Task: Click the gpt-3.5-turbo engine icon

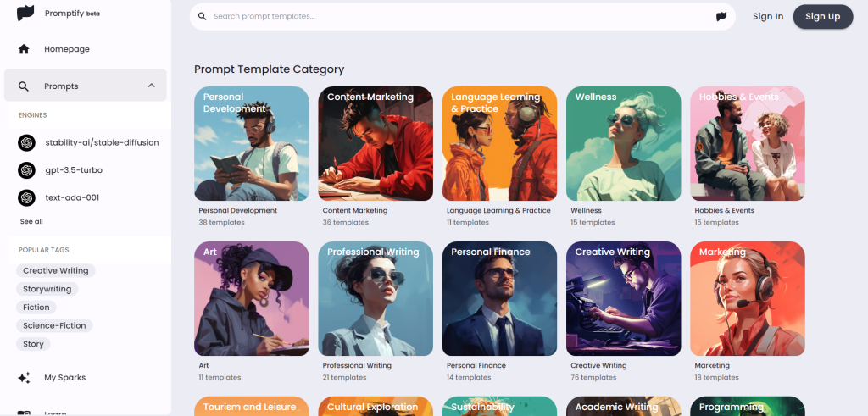Action: [x=26, y=170]
